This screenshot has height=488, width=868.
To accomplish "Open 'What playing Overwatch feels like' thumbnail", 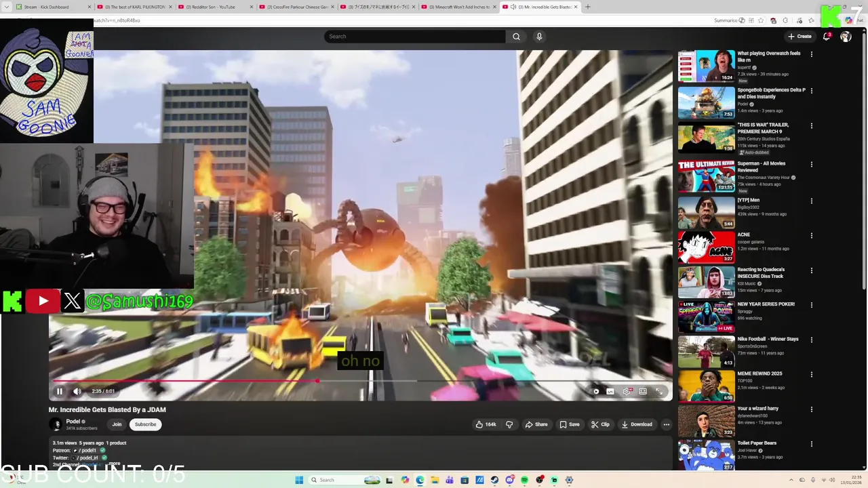I will point(706,66).
